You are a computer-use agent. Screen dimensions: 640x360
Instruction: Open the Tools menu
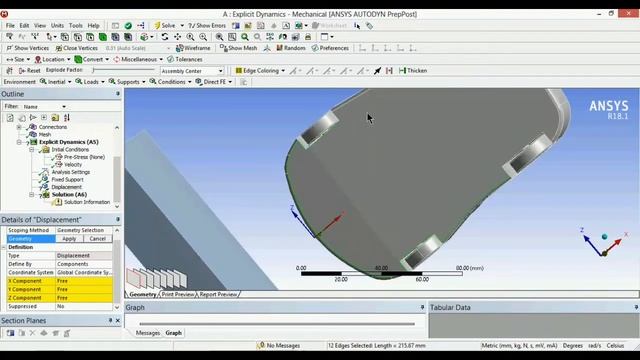coord(76,25)
